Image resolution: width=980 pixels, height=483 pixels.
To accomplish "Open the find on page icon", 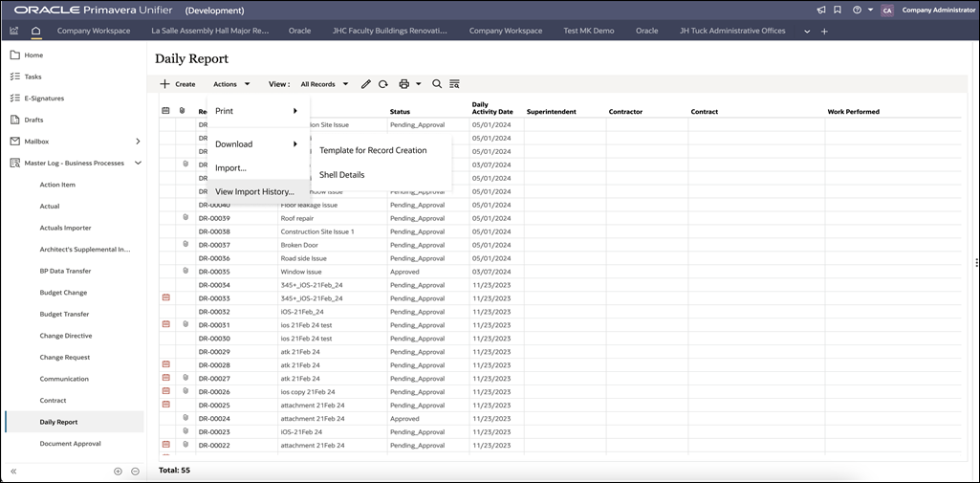I will (454, 84).
